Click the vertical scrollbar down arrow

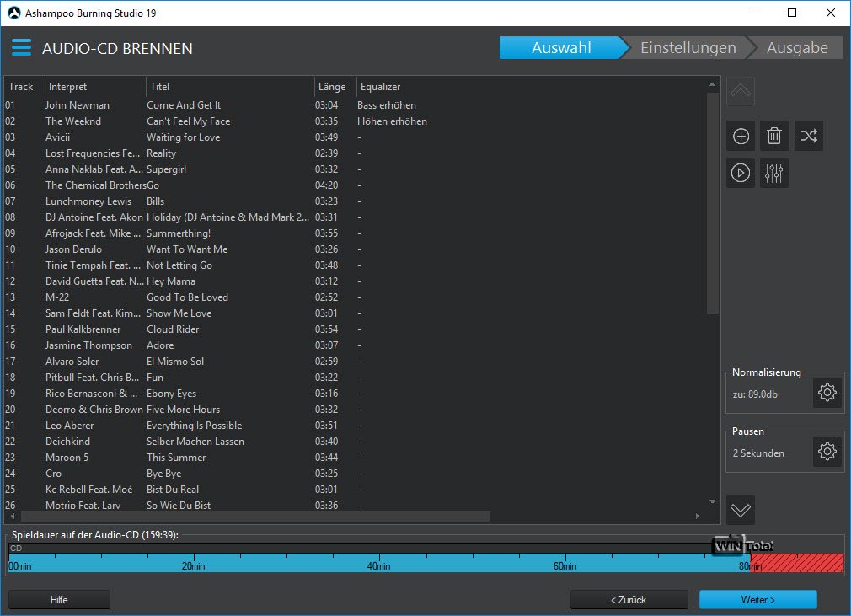pyautogui.click(x=712, y=501)
